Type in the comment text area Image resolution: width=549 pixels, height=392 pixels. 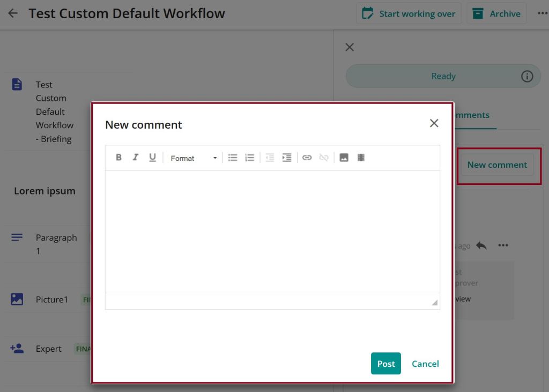(x=272, y=231)
